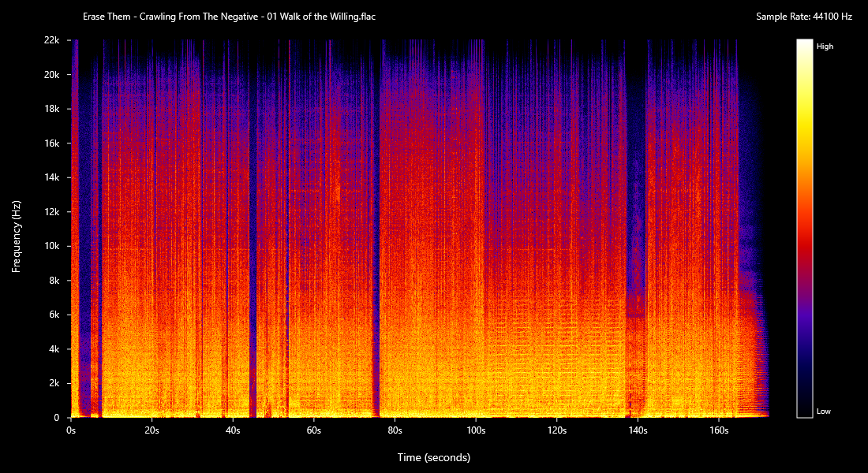Select the 60s time axis marker
The height and width of the screenshot is (473, 868).
point(313,431)
